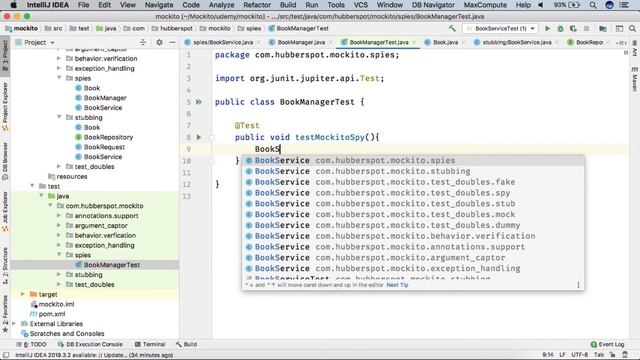Viewport: 640px width, 360px height.
Task: Click the run test gutter icon beside testMockitoSpy
Action: 199,137
